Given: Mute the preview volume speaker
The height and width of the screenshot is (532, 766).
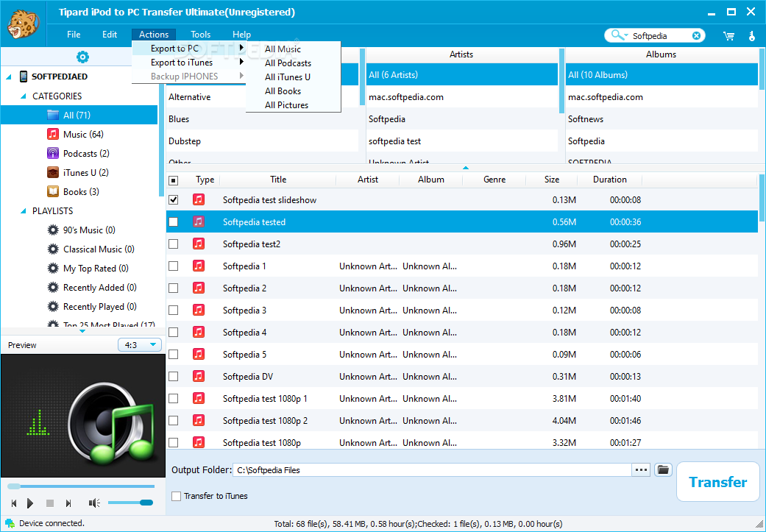Looking at the screenshot, I should coord(94,503).
